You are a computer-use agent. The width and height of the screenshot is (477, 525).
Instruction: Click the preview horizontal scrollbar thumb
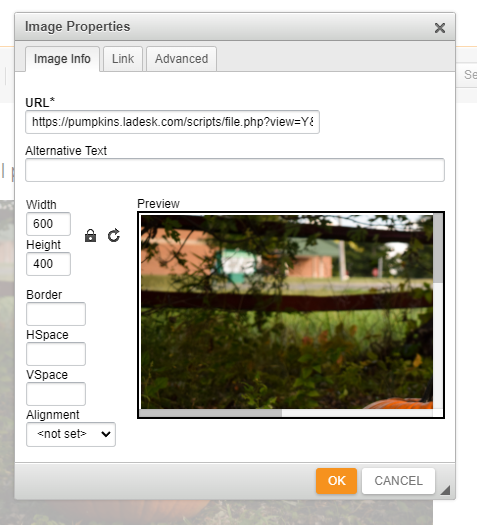click(211, 413)
